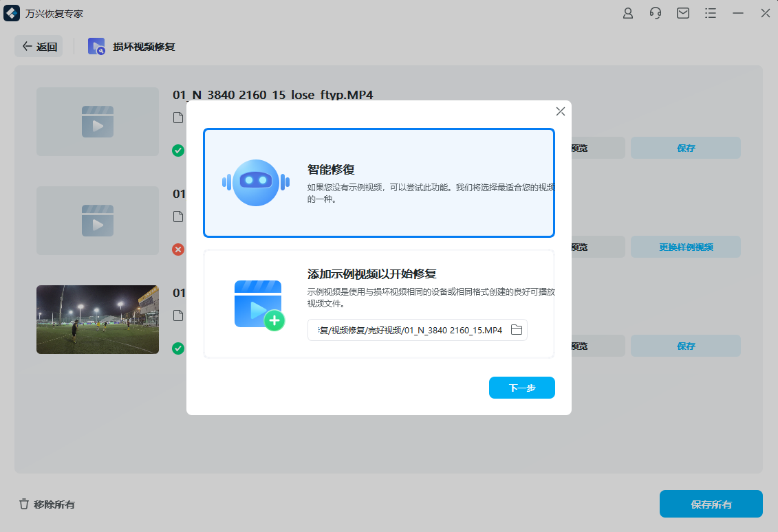
Task: Open the user account icon in title bar
Action: tap(627, 12)
